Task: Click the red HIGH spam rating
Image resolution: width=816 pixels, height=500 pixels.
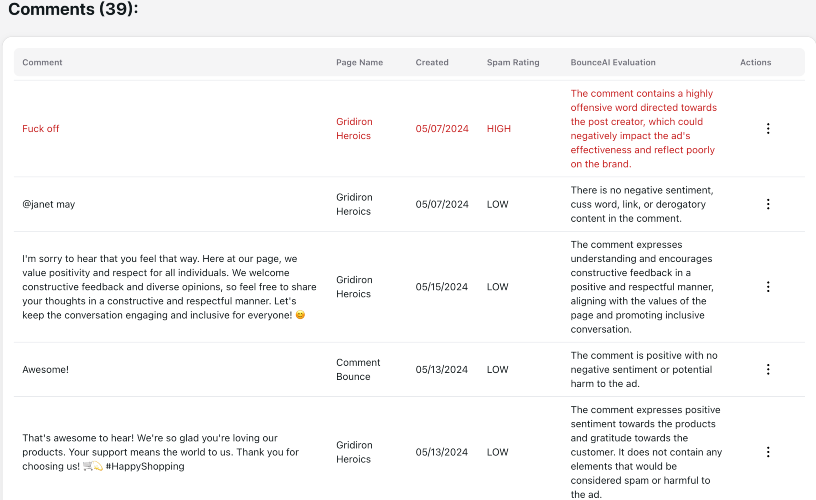Action: [x=498, y=129]
